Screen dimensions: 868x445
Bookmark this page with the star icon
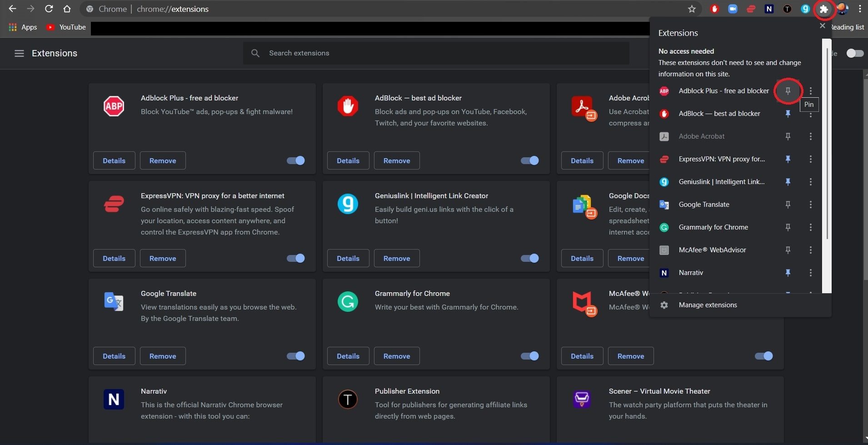(692, 9)
